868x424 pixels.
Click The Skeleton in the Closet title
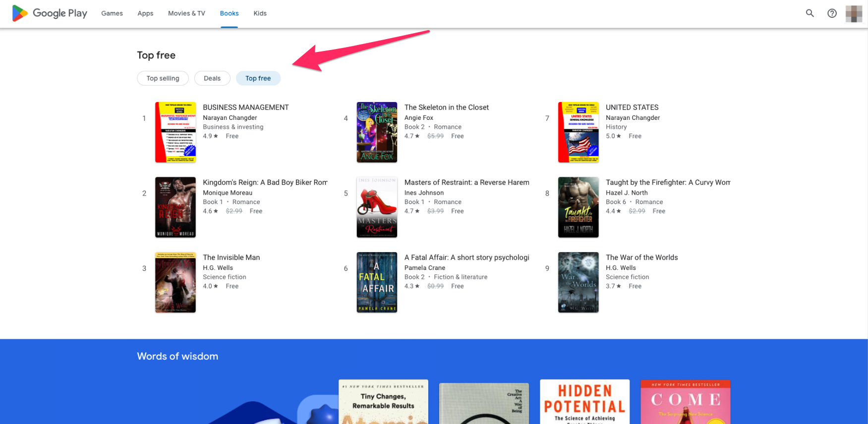(x=447, y=107)
